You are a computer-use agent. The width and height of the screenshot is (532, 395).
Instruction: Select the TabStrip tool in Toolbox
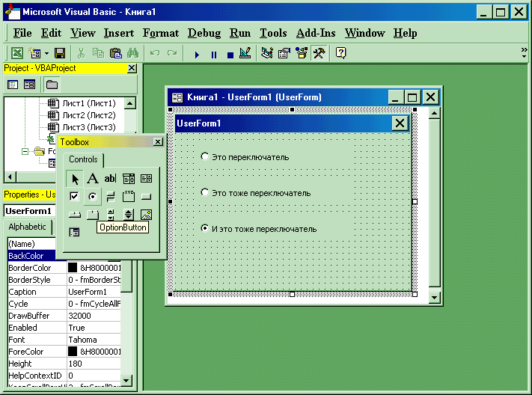point(74,215)
